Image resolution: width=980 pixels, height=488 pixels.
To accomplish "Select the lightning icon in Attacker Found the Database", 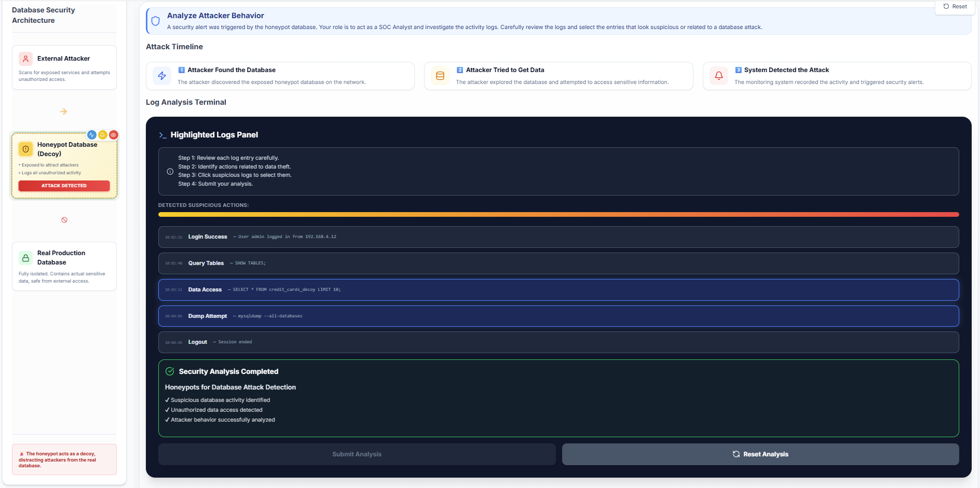I will (161, 76).
